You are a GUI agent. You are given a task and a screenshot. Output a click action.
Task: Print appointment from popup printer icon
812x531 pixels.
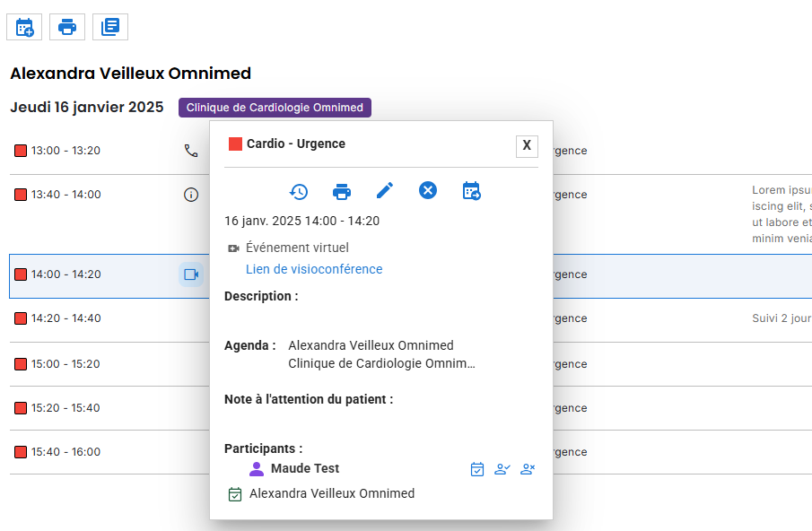[x=342, y=191]
